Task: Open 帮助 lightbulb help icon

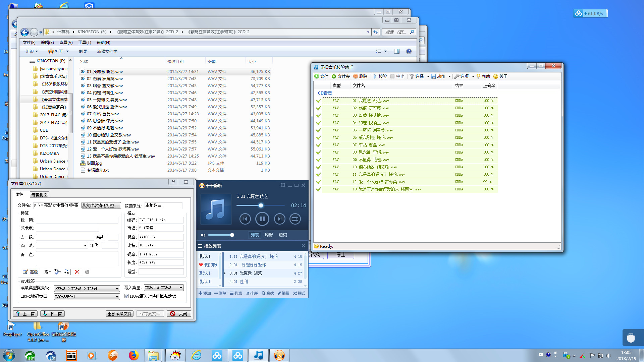Action: click(x=478, y=76)
